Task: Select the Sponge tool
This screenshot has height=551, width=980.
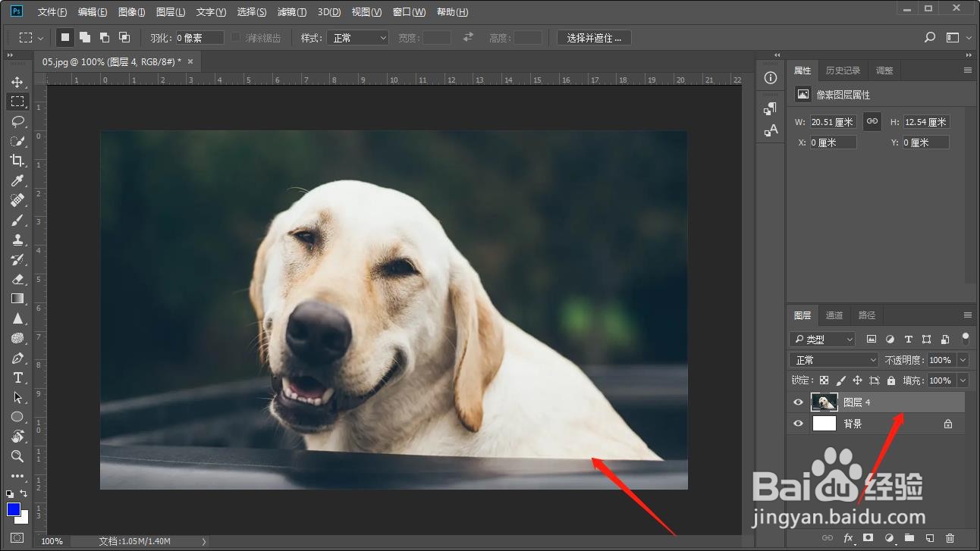Action: pyautogui.click(x=17, y=338)
